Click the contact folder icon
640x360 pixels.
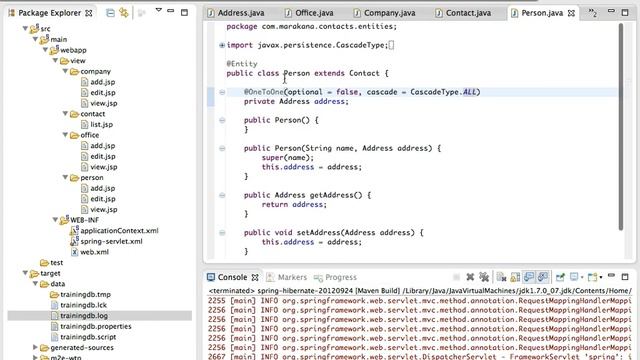coord(74,114)
